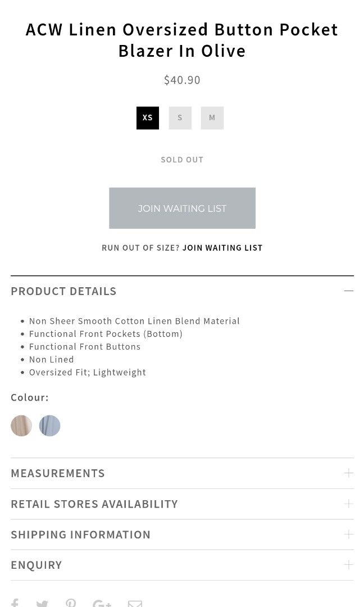
Task: Share product via Pinterest icon
Action: click(71, 603)
